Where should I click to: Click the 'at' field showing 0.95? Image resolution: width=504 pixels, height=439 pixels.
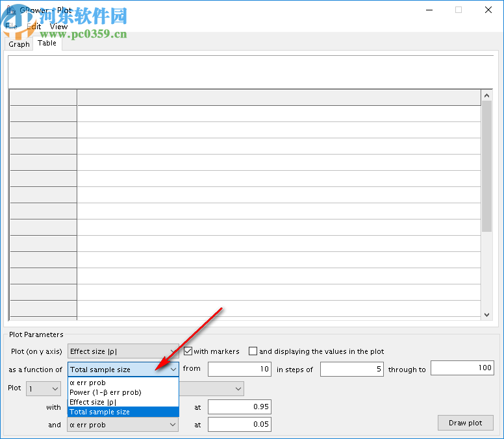click(x=240, y=407)
